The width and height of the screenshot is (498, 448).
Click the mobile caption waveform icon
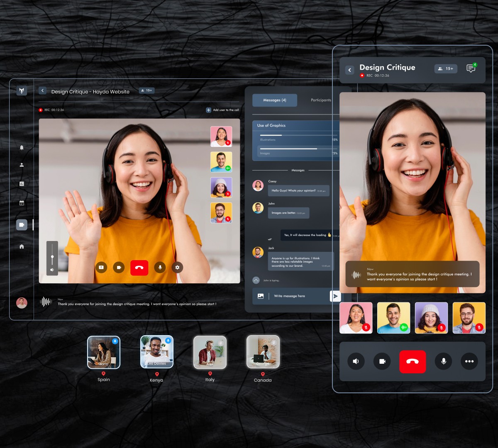[356, 275]
